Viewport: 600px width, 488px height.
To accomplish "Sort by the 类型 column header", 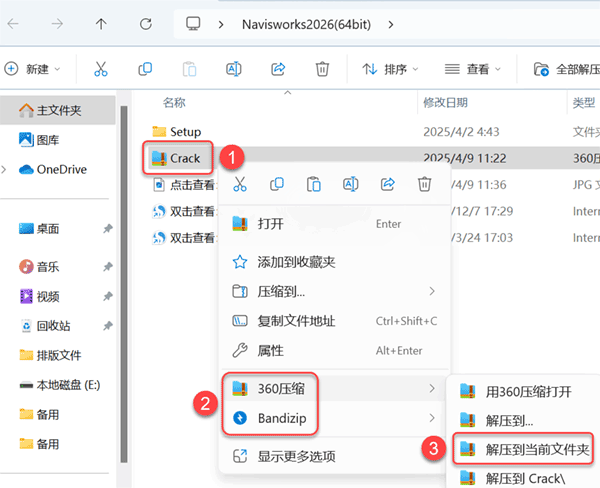I will [x=584, y=103].
